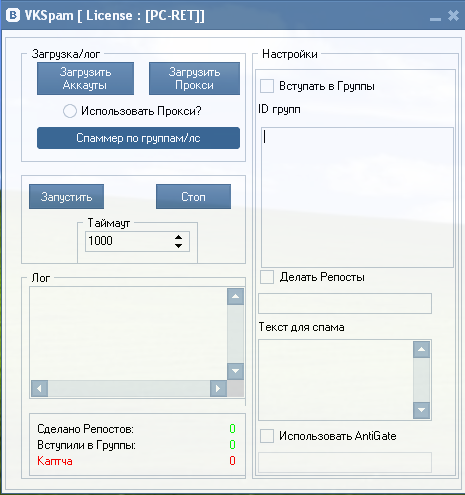Click inside the Лог output area
Image resolution: width=465 pixels, height=495 pixels.
point(129,334)
